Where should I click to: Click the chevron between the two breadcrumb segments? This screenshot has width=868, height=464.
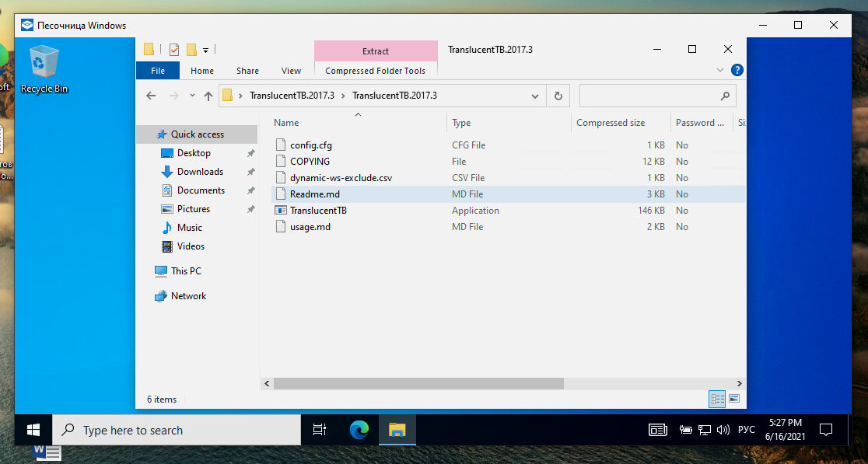coord(343,96)
